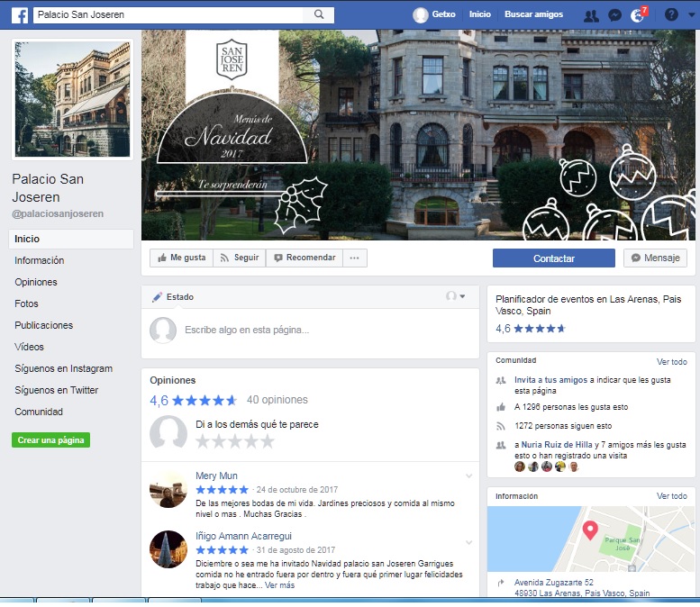700x607 pixels.
Task: Open the three-dots more options button
Action: point(354,258)
